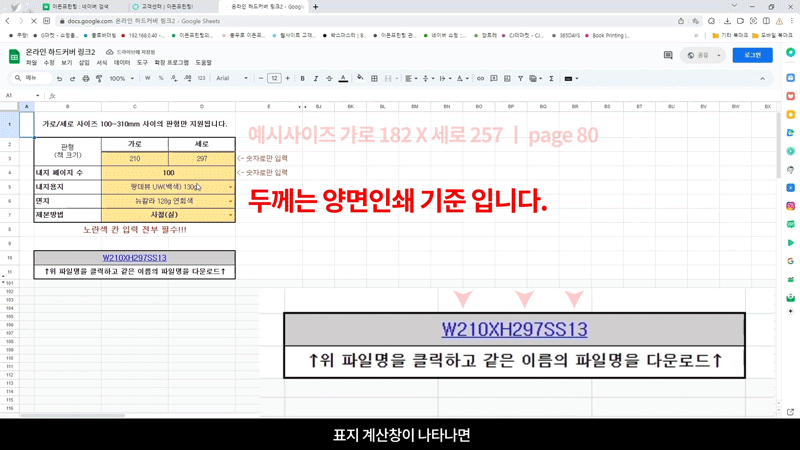Decrease decimal places
The height and width of the screenshot is (450, 800).
coord(174,79)
